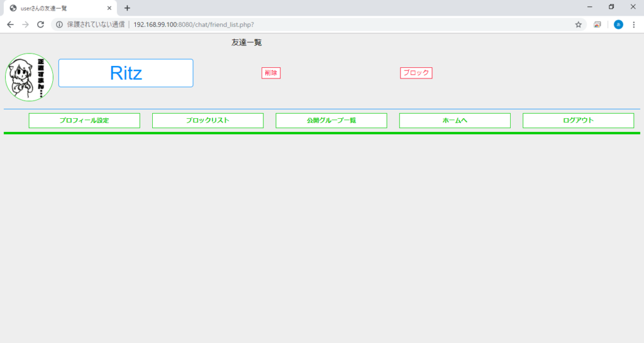Open Chrome's three-dot menu
Screen dimensions: 644x343
(634, 24)
